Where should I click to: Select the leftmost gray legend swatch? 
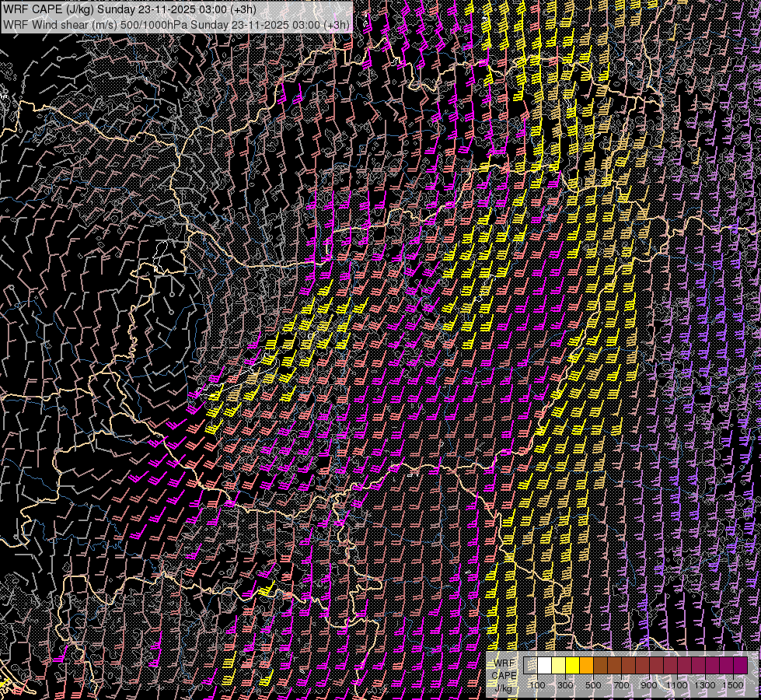(531, 666)
